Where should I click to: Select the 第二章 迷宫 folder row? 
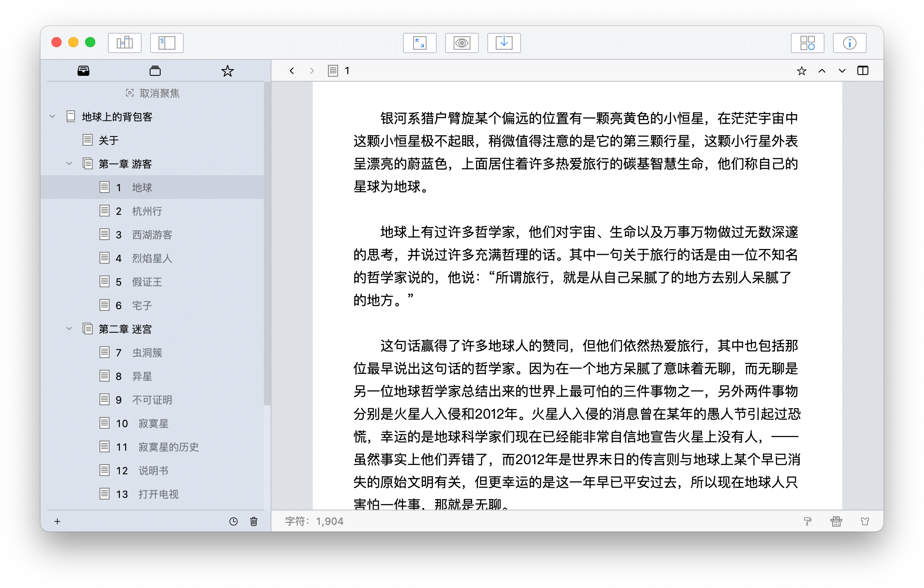(153, 329)
